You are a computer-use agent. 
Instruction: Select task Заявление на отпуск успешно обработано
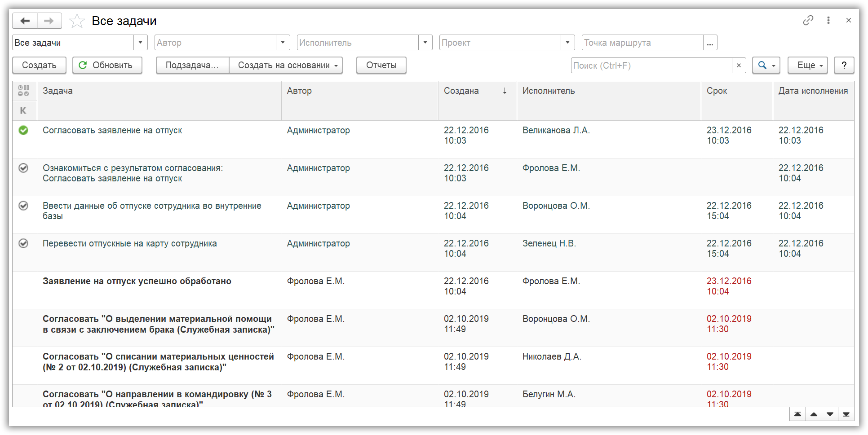(x=137, y=281)
